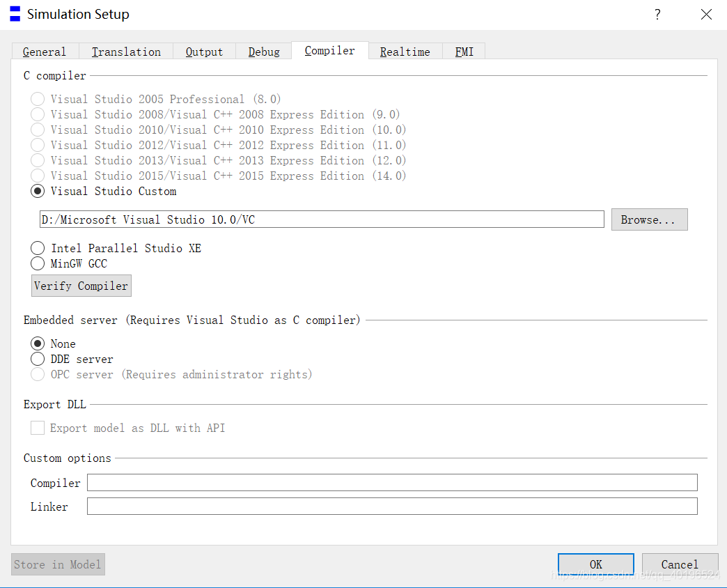Click the "Export DLL" section heading
The height and width of the screenshot is (588, 727).
[55, 404]
